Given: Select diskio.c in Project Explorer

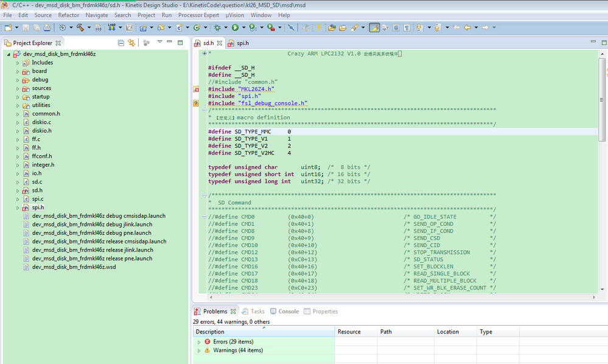Looking at the screenshot, I should pos(41,122).
